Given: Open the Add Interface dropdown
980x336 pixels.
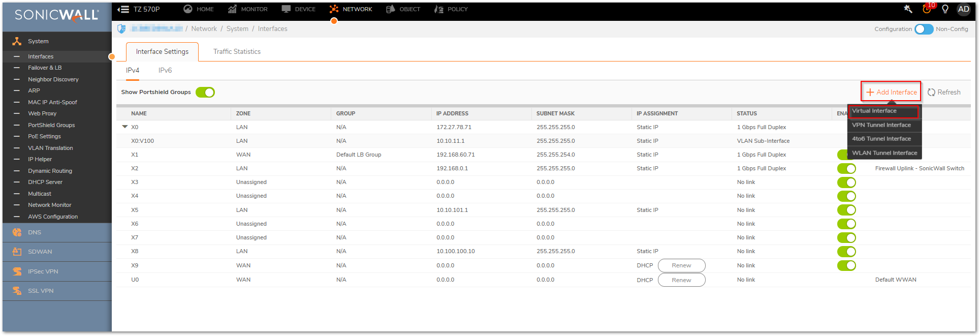Looking at the screenshot, I should 891,92.
